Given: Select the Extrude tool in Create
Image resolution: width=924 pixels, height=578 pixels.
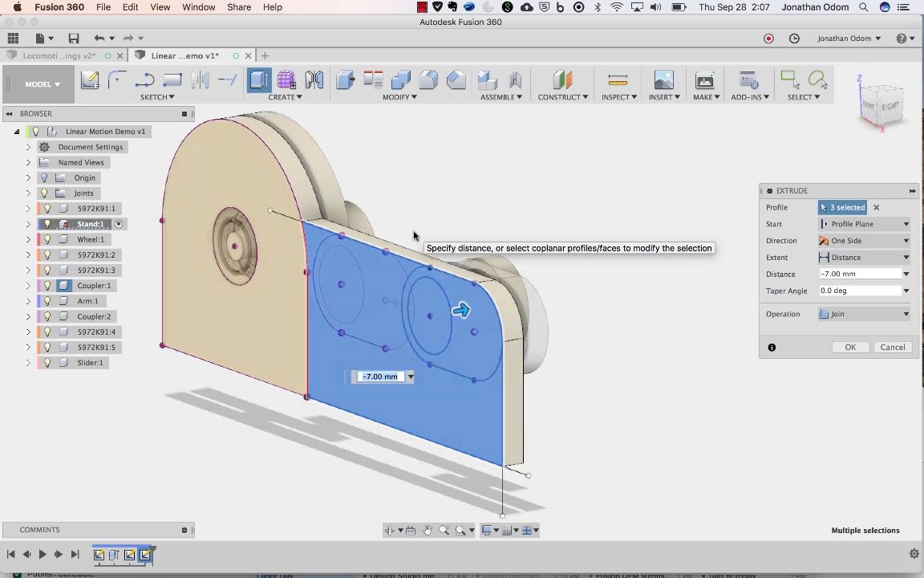Looking at the screenshot, I should (x=259, y=79).
